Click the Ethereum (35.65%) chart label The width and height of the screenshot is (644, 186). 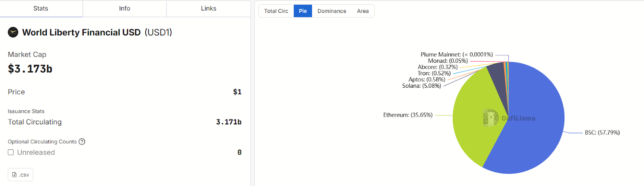coord(408,115)
